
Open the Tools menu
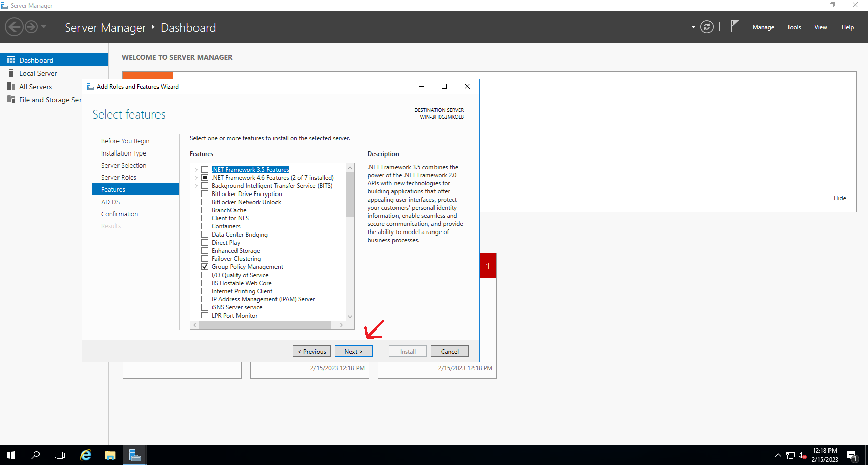(x=794, y=27)
